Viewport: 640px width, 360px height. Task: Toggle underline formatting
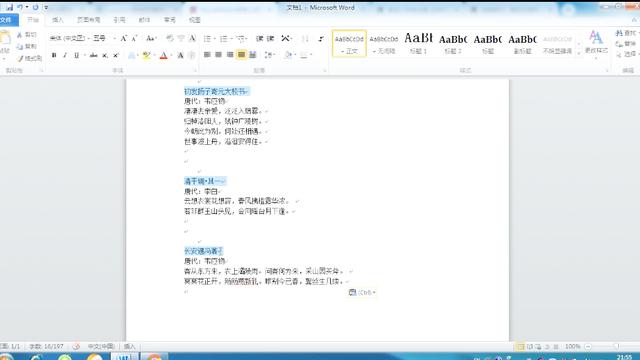click(x=76, y=55)
